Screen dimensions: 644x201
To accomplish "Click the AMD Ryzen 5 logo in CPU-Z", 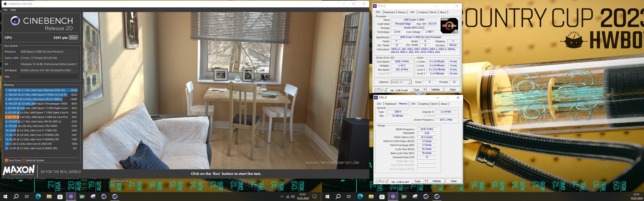I will coord(449,26).
